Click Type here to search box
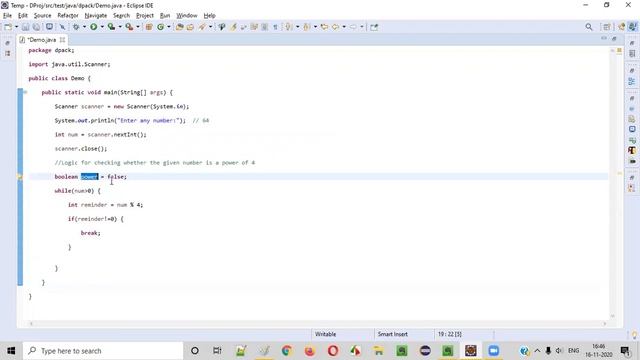The image size is (640, 360). click(x=103, y=351)
